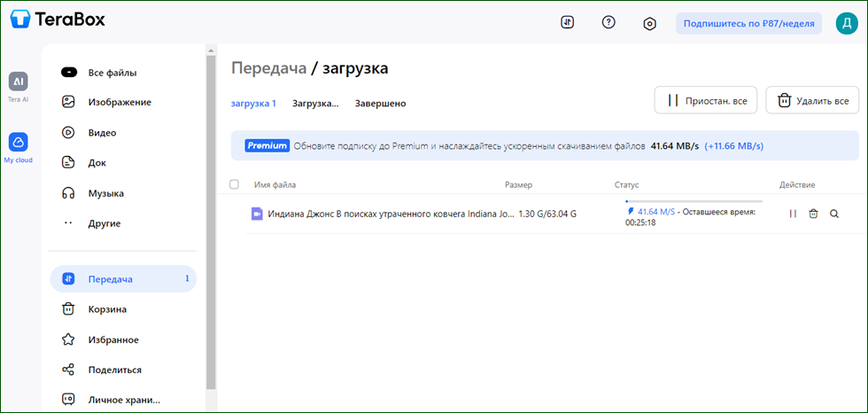Click the Поделиться share icon
Screen dimensions: 868x413
tap(68, 370)
